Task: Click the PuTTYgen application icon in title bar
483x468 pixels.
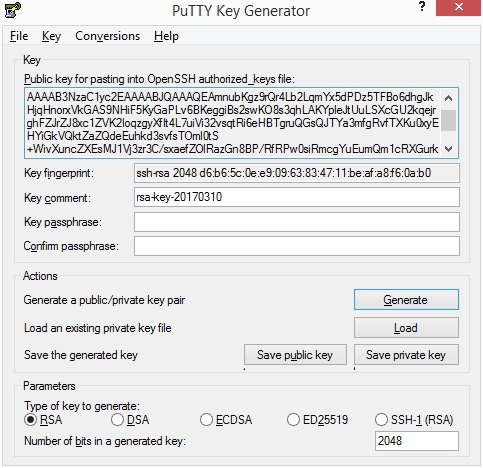Action: coord(13,9)
